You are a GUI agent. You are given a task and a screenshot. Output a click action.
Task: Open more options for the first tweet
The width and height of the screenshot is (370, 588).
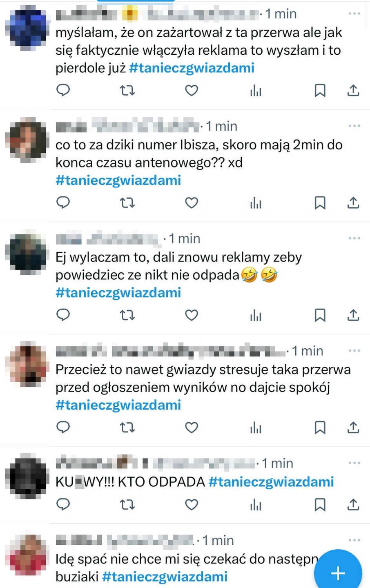point(354,13)
